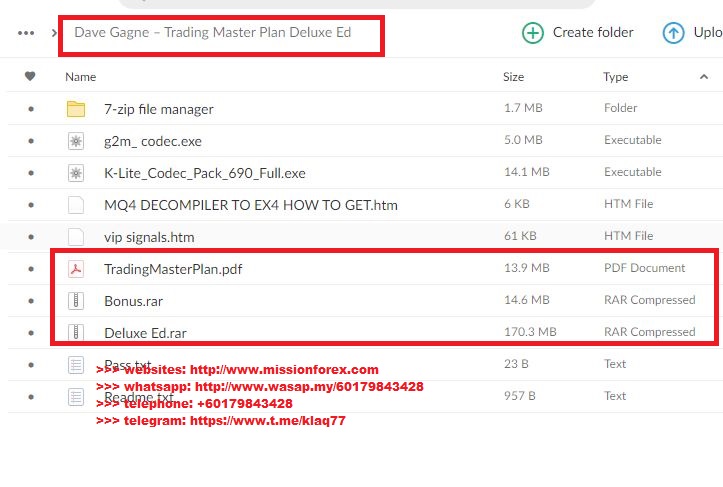
Task: Click the favorite dot for Readme.txt
Action: [x=31, y=397]
